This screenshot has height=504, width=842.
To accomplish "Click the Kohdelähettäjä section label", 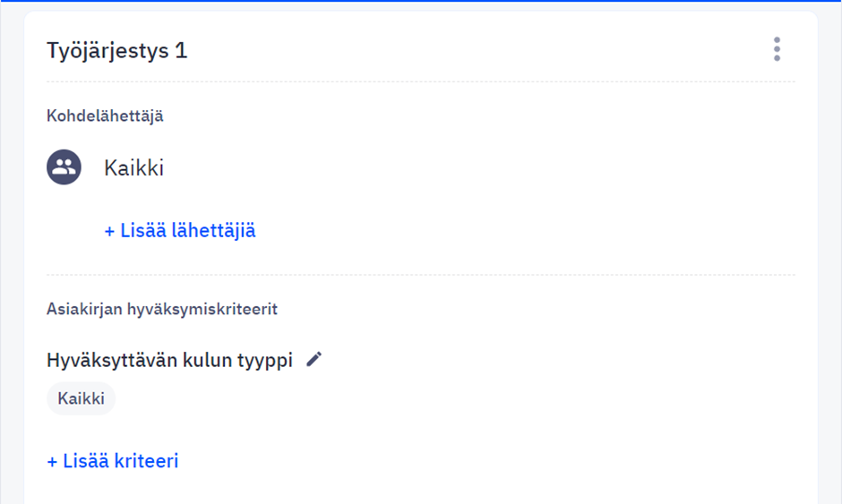I will click(x=105, y=116).
